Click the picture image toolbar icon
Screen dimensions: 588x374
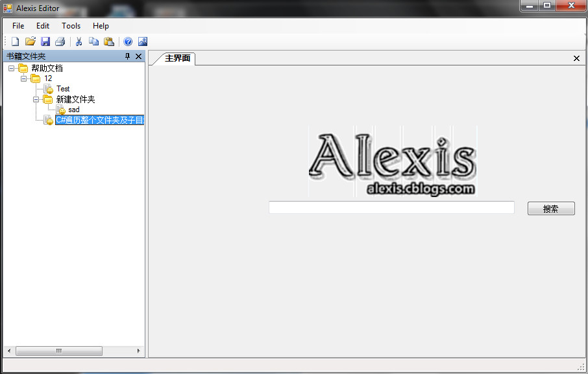click(143, 41)
